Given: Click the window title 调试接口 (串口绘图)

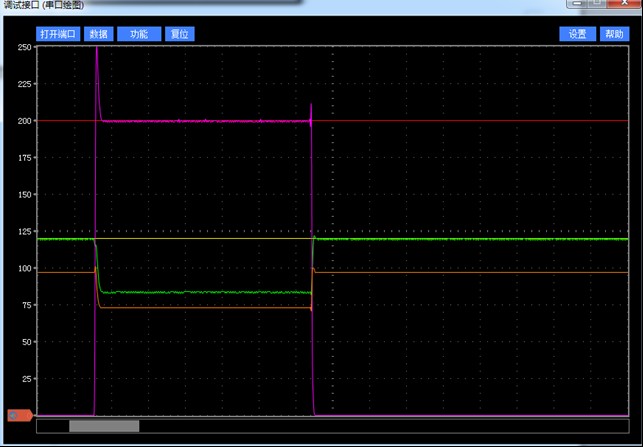Looking at the screenshot, I should [x=43, y=5].
